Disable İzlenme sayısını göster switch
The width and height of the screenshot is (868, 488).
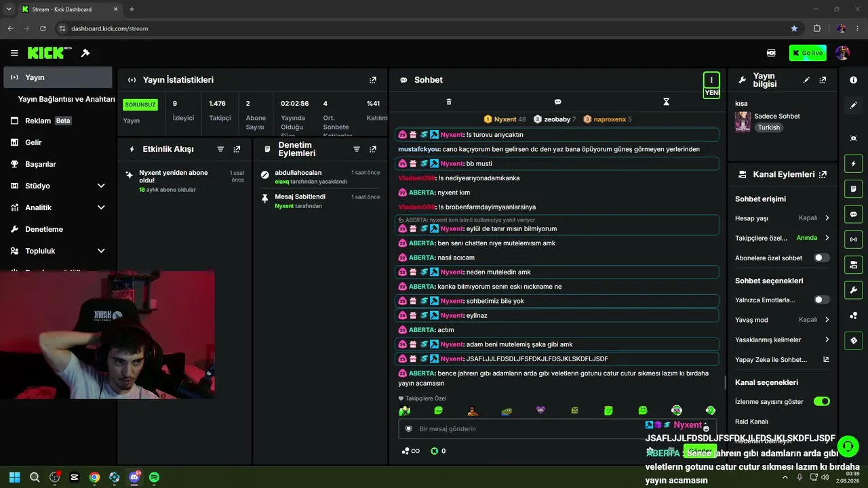822,401
